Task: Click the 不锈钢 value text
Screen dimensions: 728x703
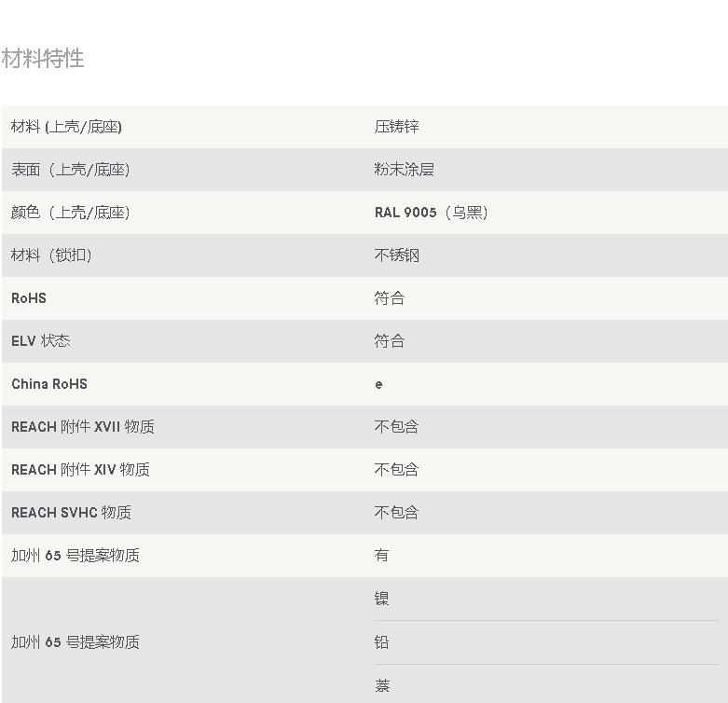Action: pos(396,255)
